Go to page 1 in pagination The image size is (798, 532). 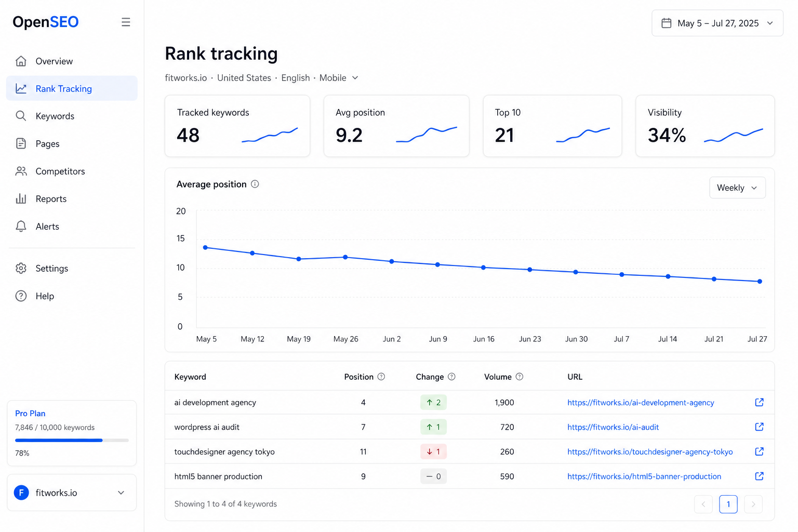(728, 504)
